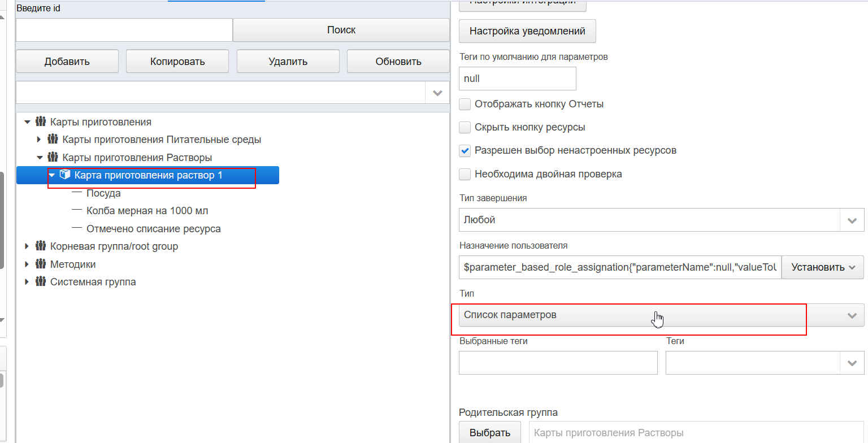Screen dimensions: 868x443
Task: Click the group icon of Карты приготовления Растворы
Action: 53,157
